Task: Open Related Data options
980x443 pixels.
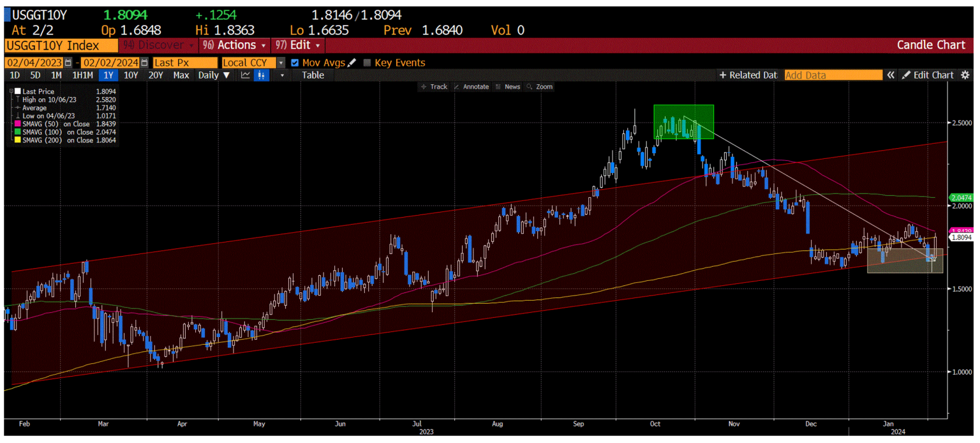Action: pos(748,75)
